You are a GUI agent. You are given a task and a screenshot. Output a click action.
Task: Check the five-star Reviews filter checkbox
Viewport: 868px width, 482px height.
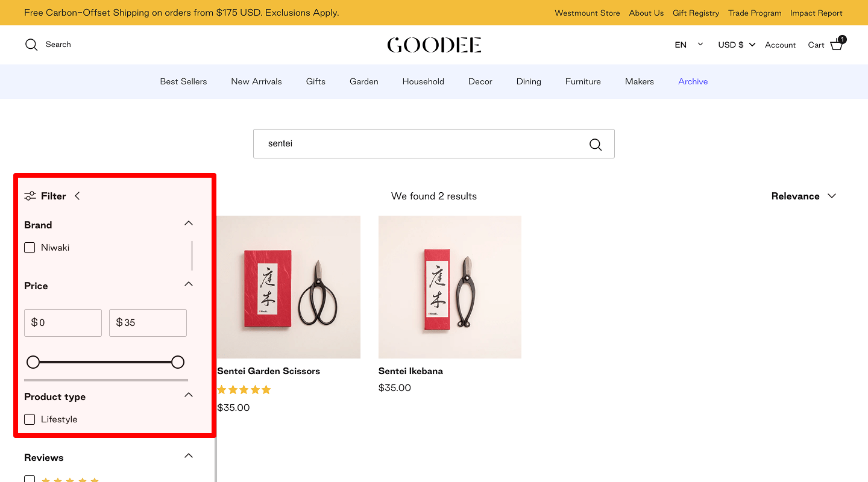pyautogui.click(x=30, y=479)
